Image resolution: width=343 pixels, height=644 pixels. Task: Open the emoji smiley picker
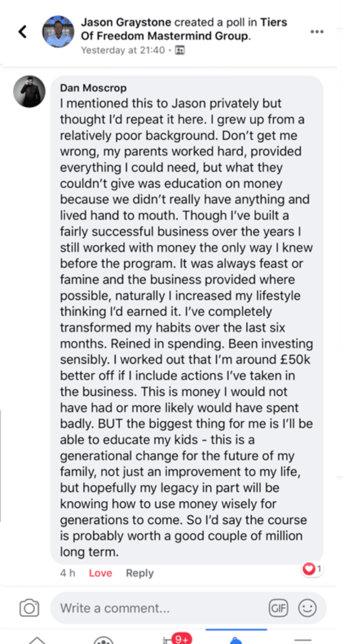pos(307,608)
